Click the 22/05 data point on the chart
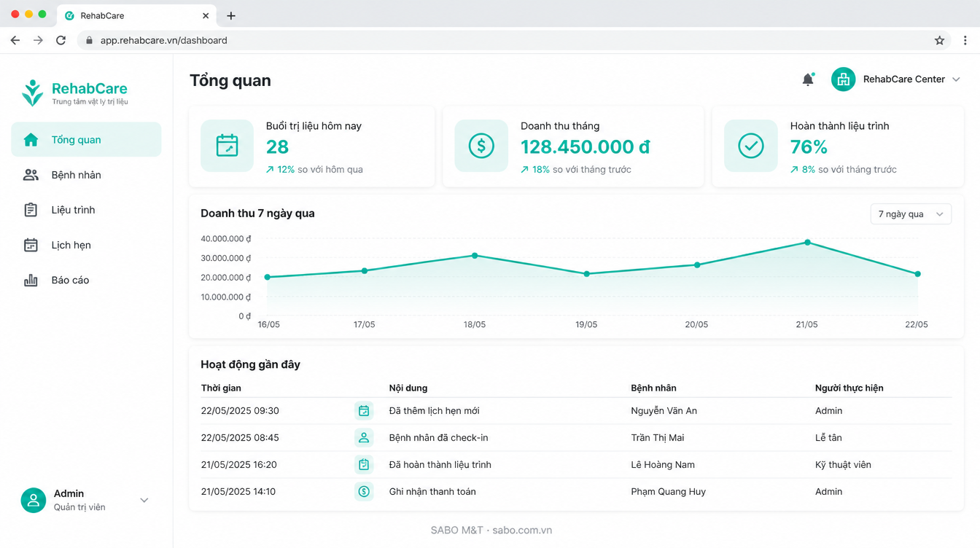980x548 pixels. (x=917, y=274)
